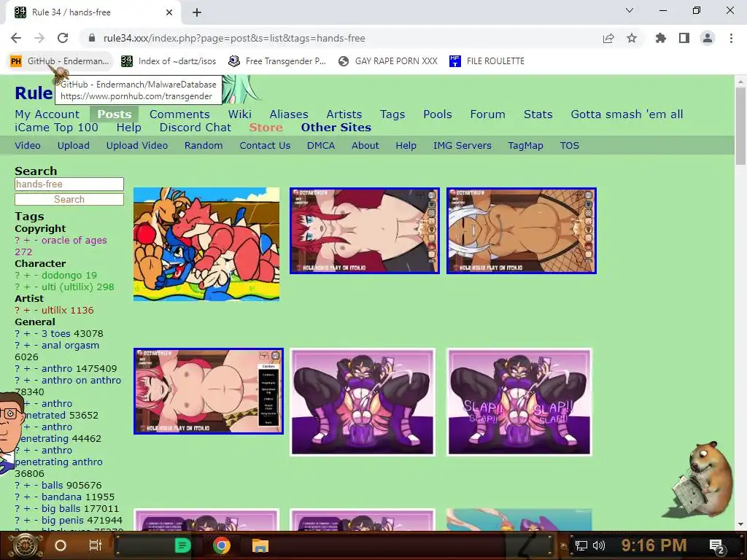Screen dimensions: 747x560
Task: Open the Contact Us page
Action: (x=265, y=145)
